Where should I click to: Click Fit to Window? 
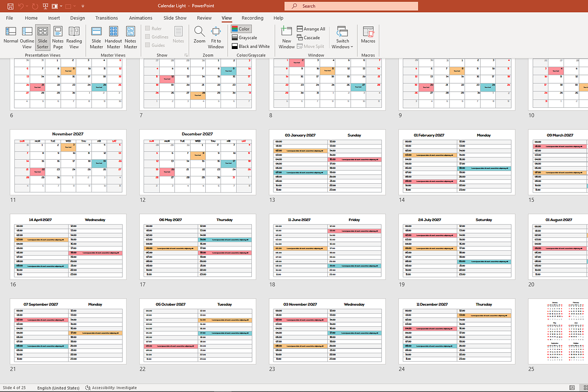216,37
